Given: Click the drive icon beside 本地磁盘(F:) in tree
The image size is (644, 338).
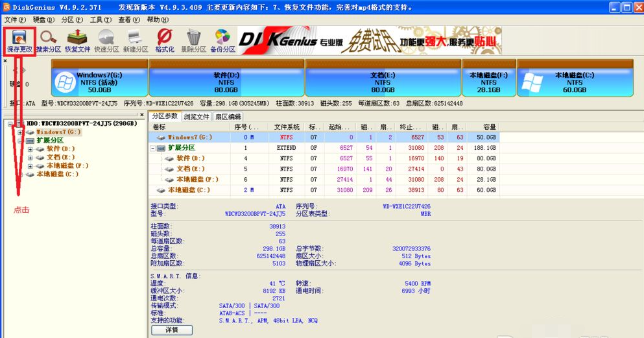Looking at the screenshot, I should 40,166.
